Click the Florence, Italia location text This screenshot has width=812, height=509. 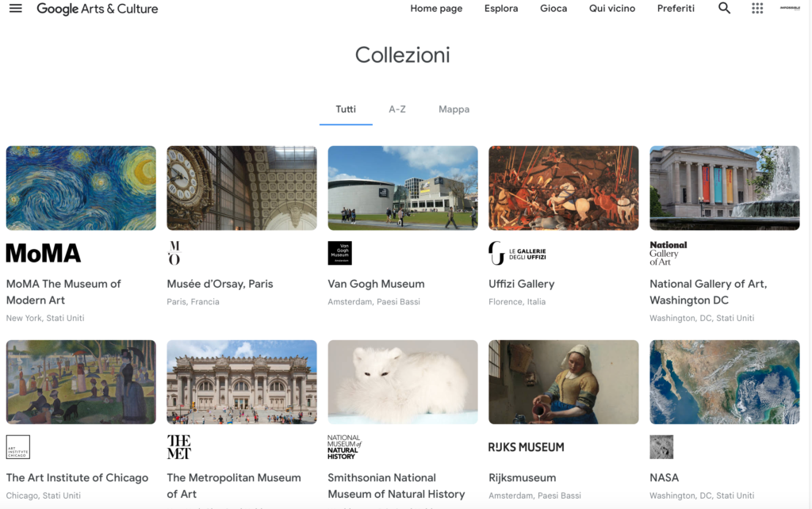(x=517, y=301)
